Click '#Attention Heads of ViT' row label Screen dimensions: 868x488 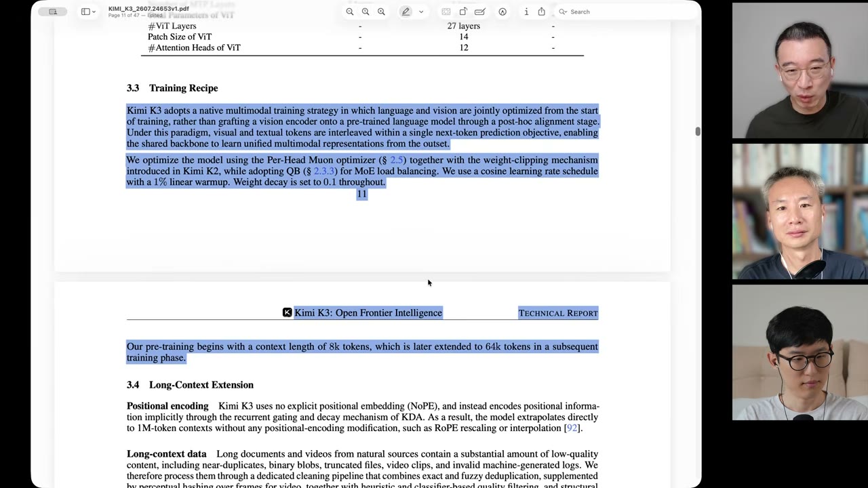pos(194,47)
